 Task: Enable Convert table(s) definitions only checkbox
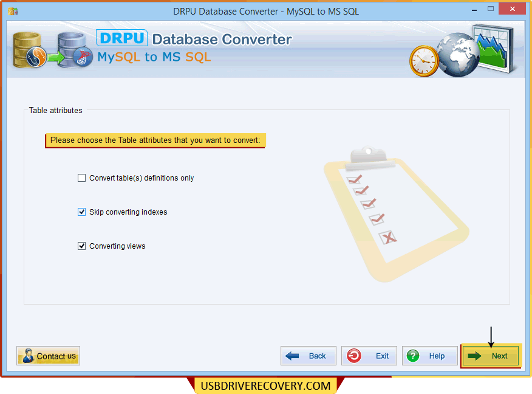pyautogui.click(x=81, y=178)
